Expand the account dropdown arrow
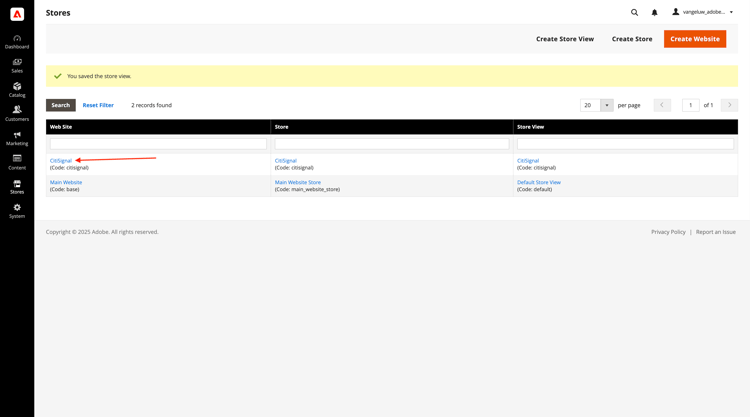The image size is (750, 417). pyautogui.click(x=731, y=12)
